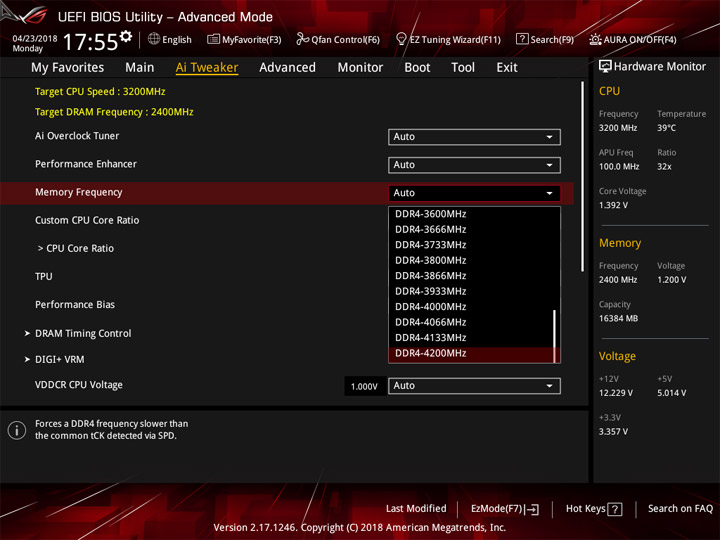Pick DDR4-3866MHz memory frequency
This screenshot has height=540, width=720.
(471, 276)
